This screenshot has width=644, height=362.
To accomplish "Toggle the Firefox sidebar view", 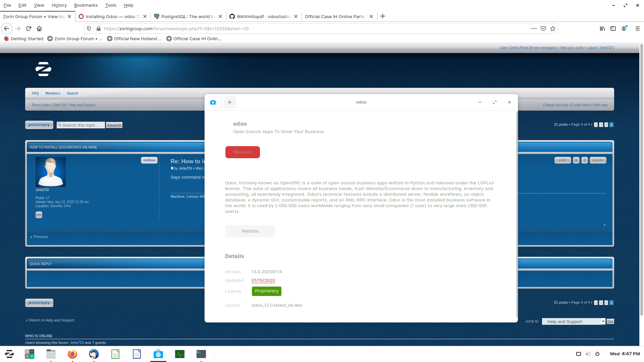I will [613, 28].
